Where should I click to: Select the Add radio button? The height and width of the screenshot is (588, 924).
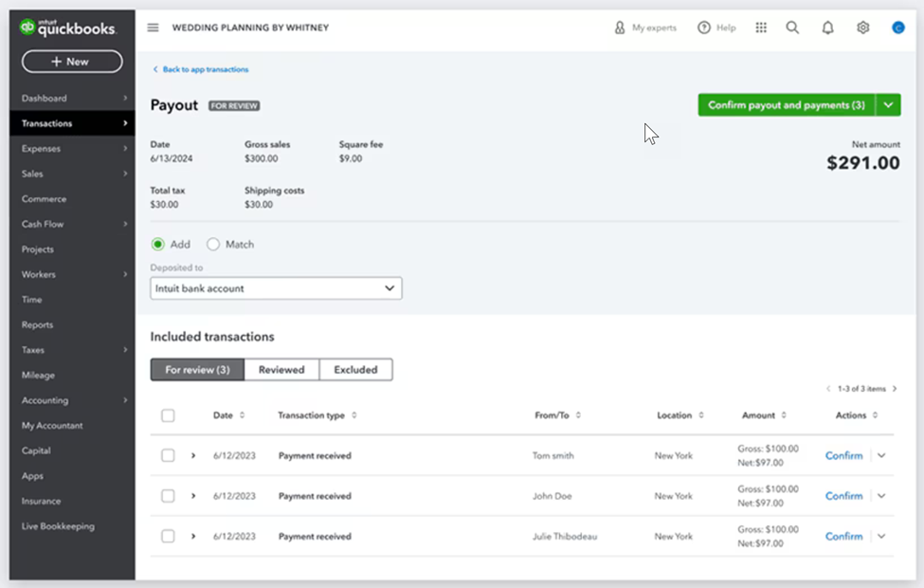coord(158,244)
